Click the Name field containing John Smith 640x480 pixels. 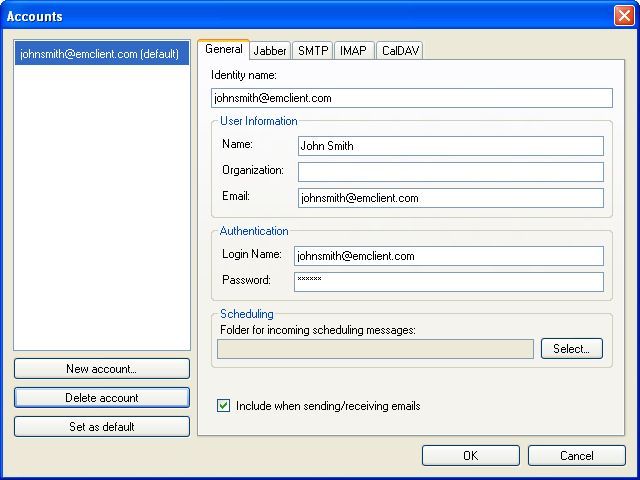coord(451,146)
